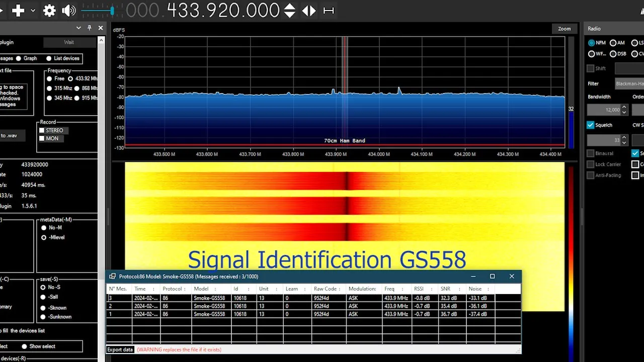Viewport: 644px width, 362px height.
Task: Click the plus add-source icon in top toolbar
Action: (x=18, y=10)
